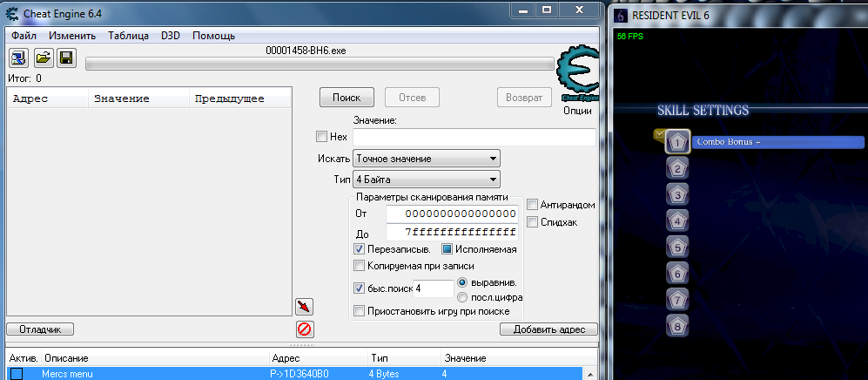The image size is (868, 380).
Task: Click the быс.поиск alignment value field
Action: (x=434, y=288)
